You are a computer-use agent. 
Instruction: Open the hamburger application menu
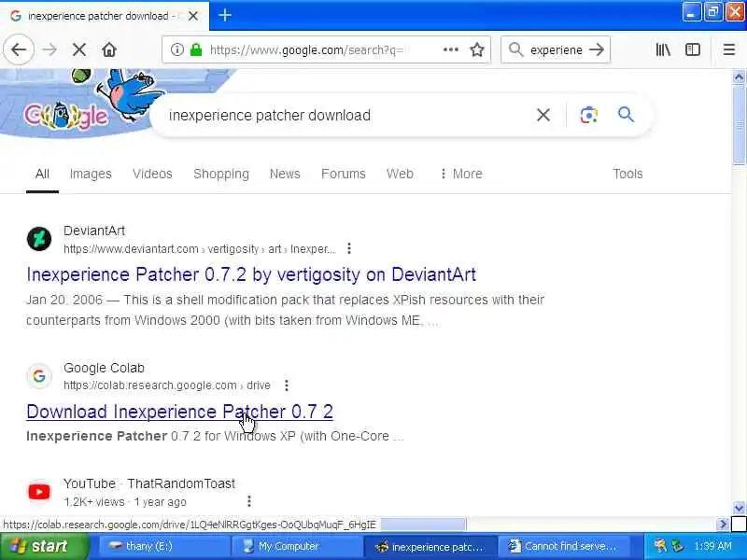click(729, 49)
